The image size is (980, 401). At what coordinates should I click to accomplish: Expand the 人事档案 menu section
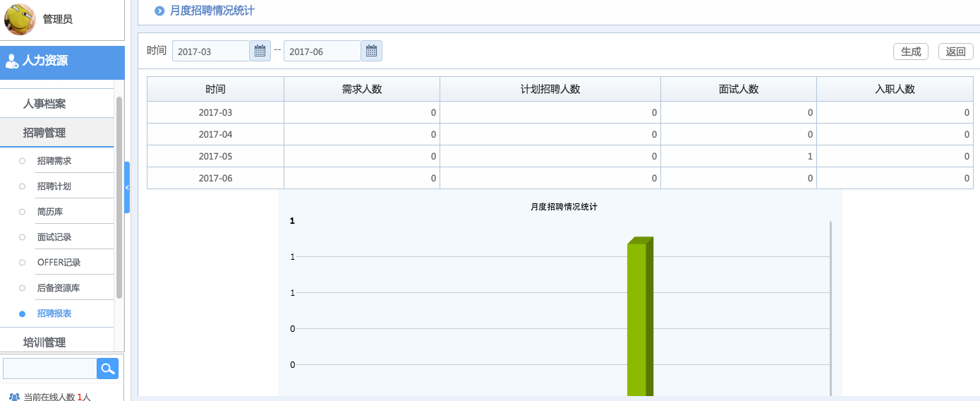click(x=44, y=104)
